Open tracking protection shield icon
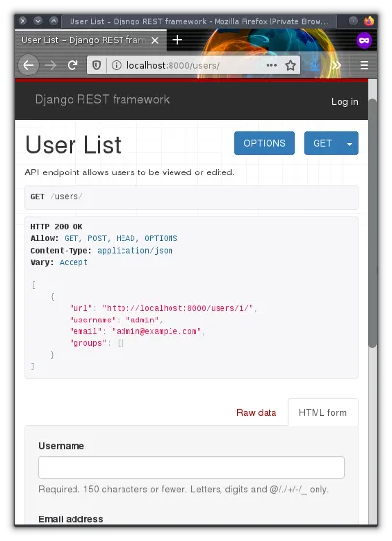This screenshot has width=392, height=541. coord(97,65)
